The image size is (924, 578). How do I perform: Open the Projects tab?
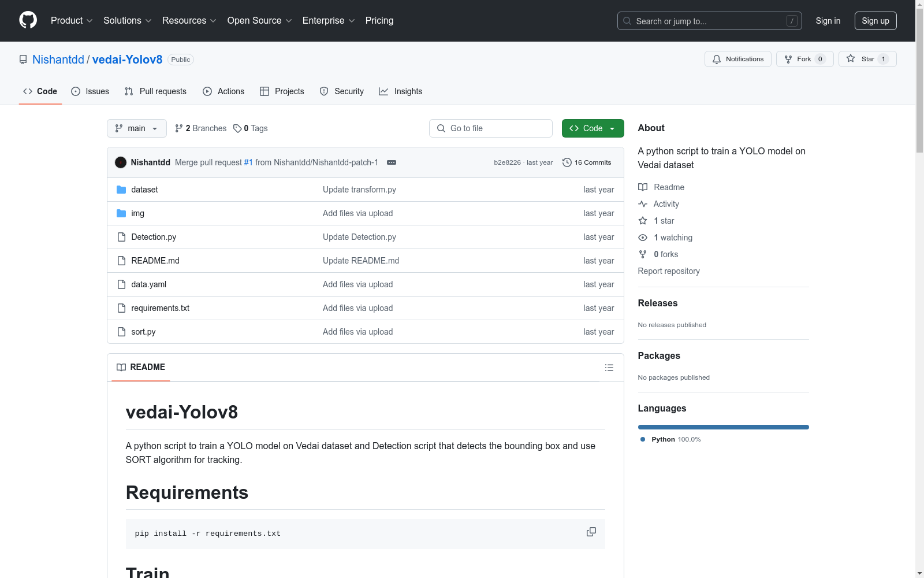tap(282, 91)
